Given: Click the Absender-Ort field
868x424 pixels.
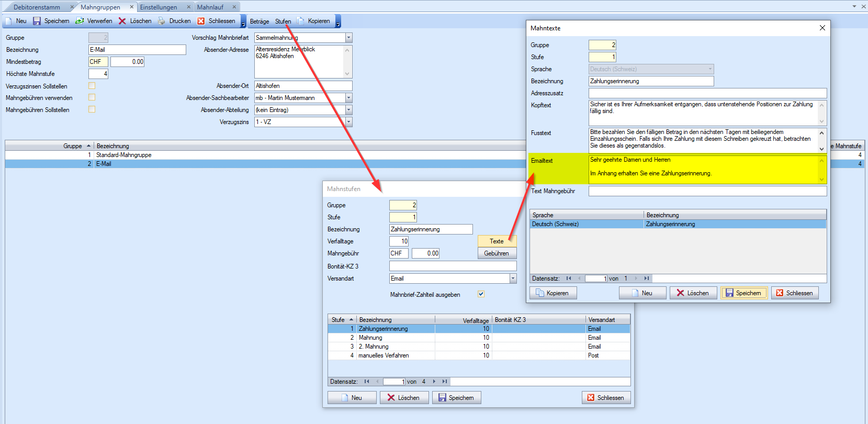Looking at the screenshot, I should pyautogui.click(x=303, y=86).
